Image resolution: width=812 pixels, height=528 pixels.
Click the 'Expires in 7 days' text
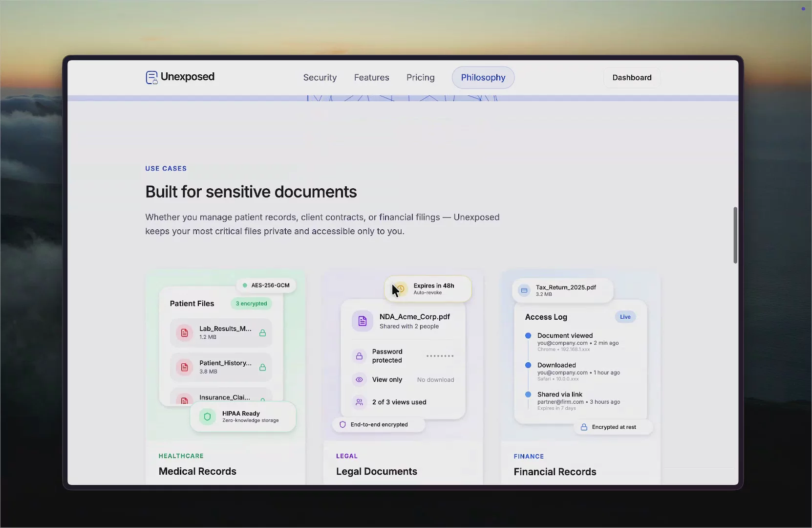[x=556, y=408]
